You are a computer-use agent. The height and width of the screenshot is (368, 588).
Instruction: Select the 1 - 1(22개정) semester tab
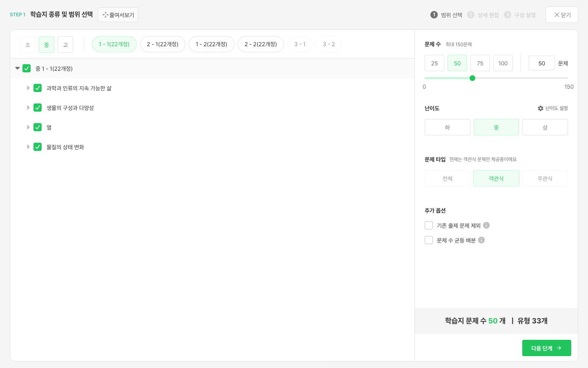pos(114,44)
